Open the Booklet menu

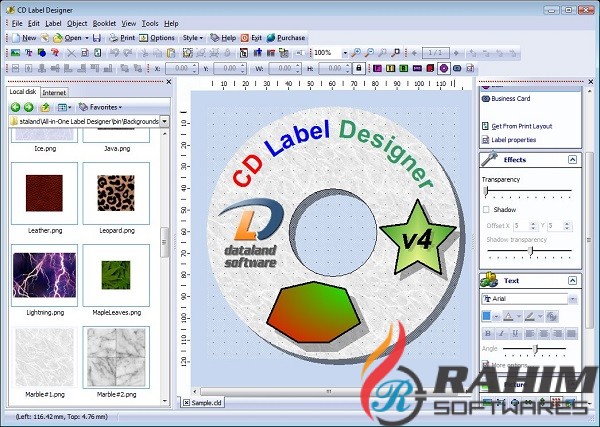[104, 24]
